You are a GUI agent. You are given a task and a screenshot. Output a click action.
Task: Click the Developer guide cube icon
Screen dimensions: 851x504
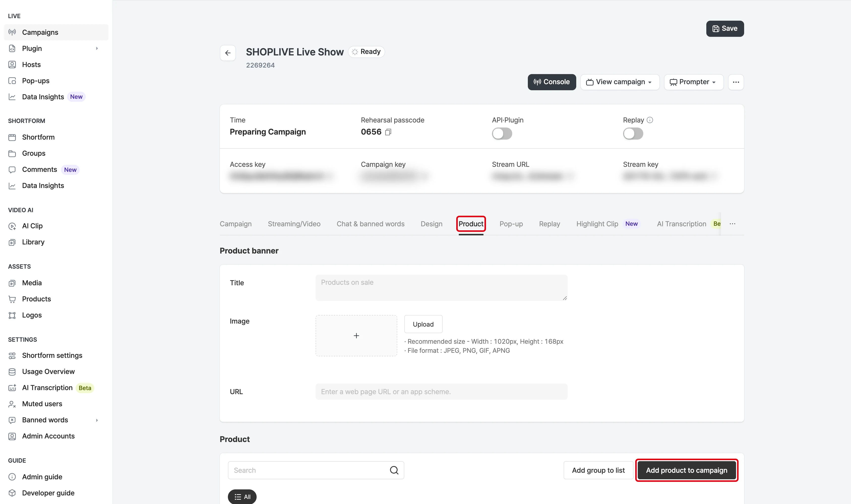[x=12, y=493]
